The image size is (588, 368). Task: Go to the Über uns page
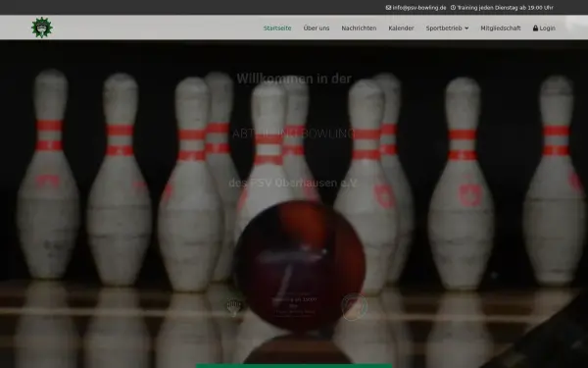point(317,28)
